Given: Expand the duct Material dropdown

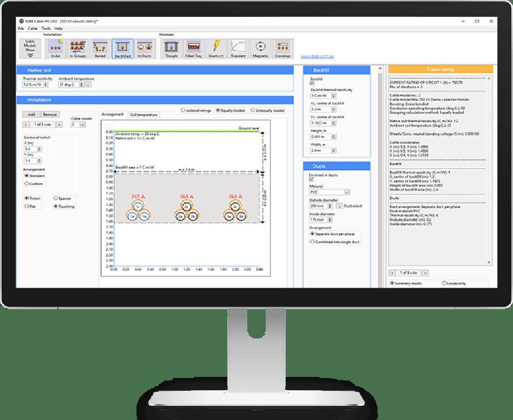Looking at the screenshot, I should 347,192.
